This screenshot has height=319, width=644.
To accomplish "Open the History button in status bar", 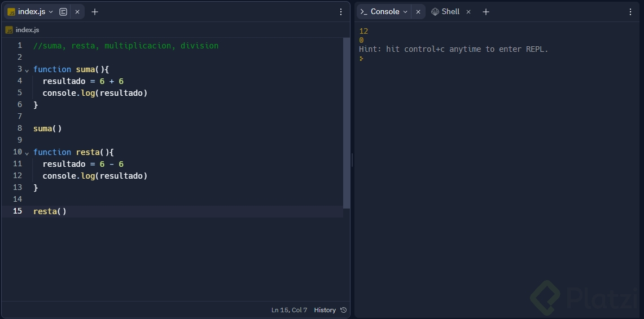I will coord(331,310).
